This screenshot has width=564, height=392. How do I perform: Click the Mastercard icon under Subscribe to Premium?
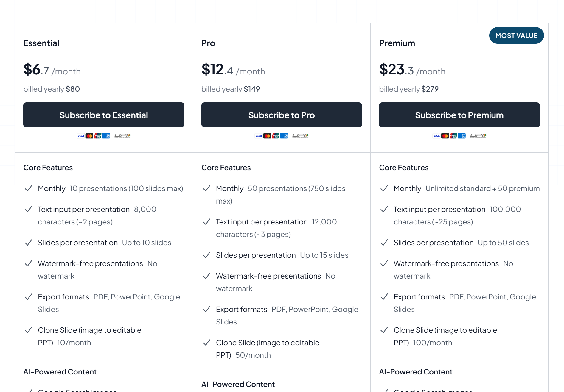(445, 135)
